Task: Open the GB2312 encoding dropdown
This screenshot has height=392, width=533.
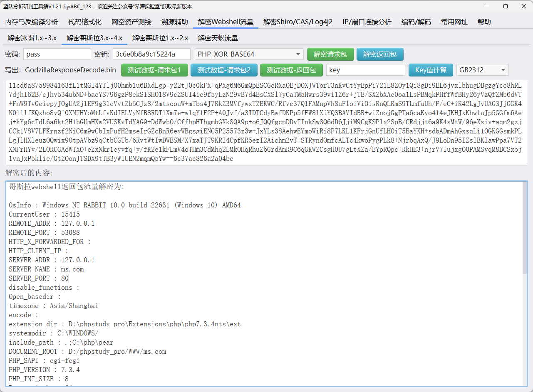Action: [x=482, y=70]
